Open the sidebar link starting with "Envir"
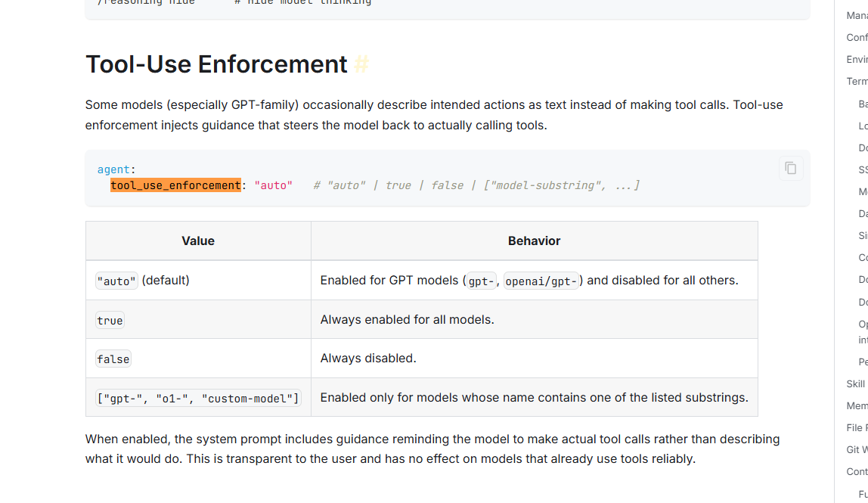The height and width of the screenshot is (503, 868). [857, 60]
